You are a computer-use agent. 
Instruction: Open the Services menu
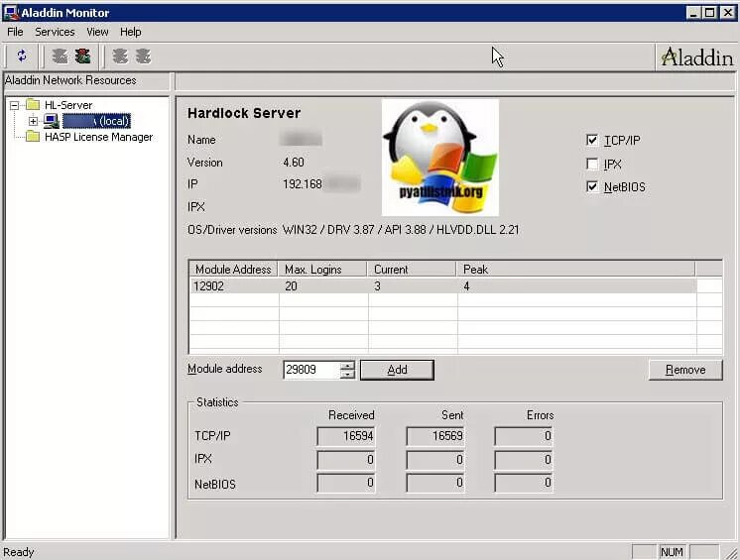55,32
